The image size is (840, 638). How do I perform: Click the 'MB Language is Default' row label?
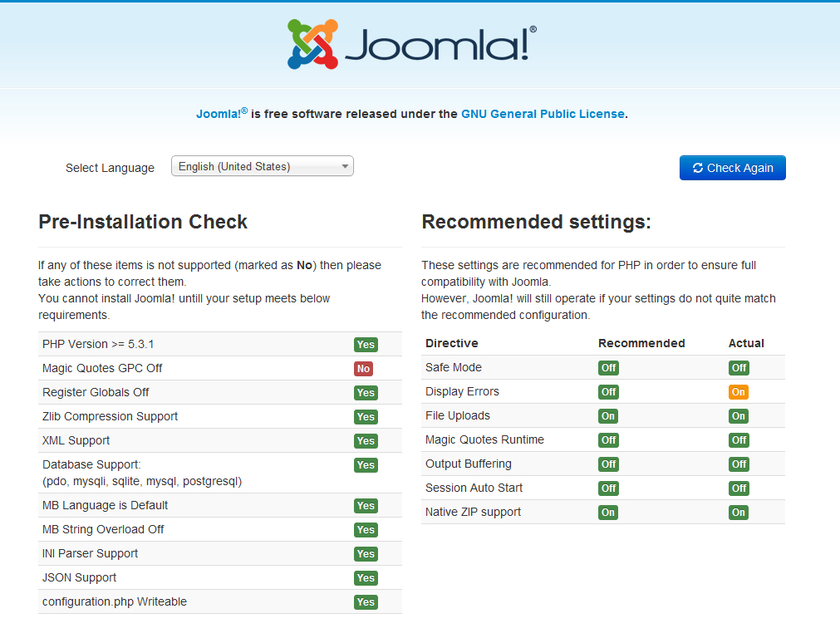pyautogui.click(x=105, y=505)
